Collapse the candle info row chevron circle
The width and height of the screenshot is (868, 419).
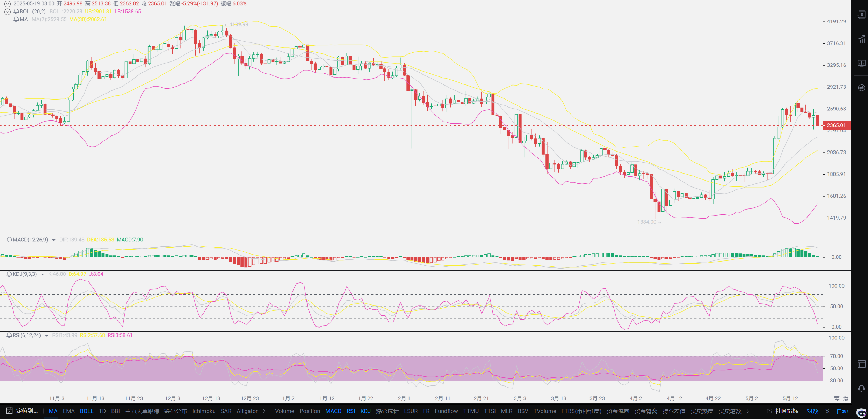coord(7,4)
